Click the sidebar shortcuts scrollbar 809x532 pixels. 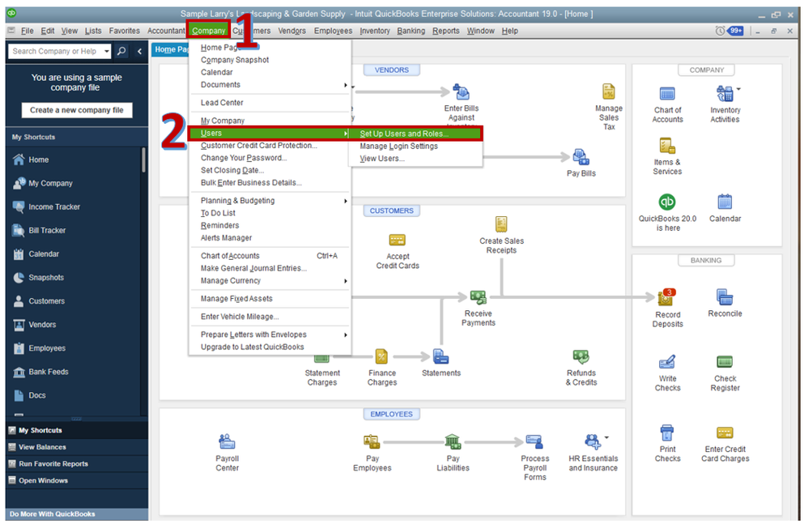pos(143,160)
